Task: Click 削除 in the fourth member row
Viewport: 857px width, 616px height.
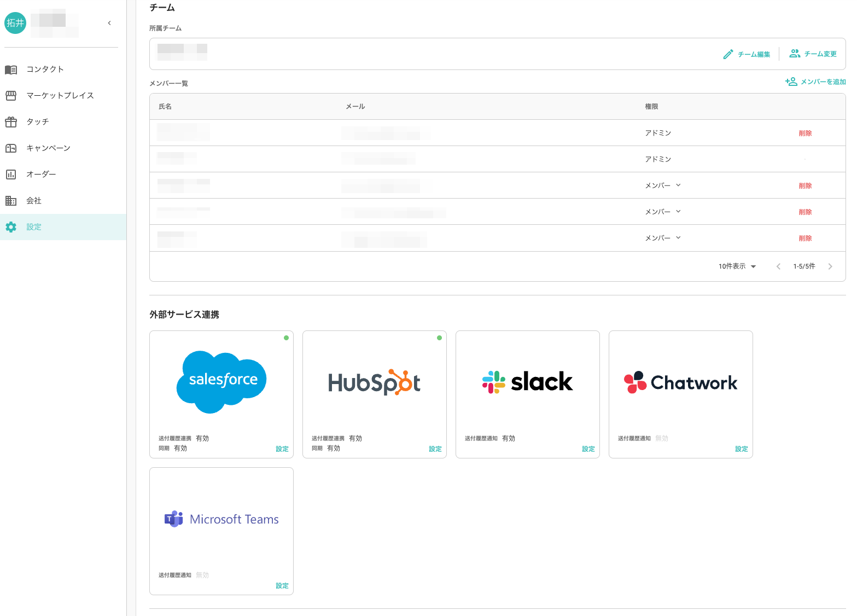Action: pyautogui.click(x=805, y=212)
